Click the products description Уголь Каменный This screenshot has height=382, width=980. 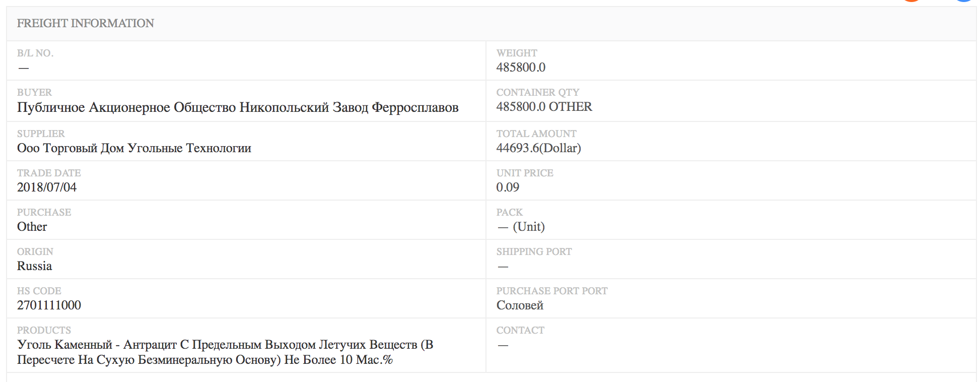[x=225, y=352]
